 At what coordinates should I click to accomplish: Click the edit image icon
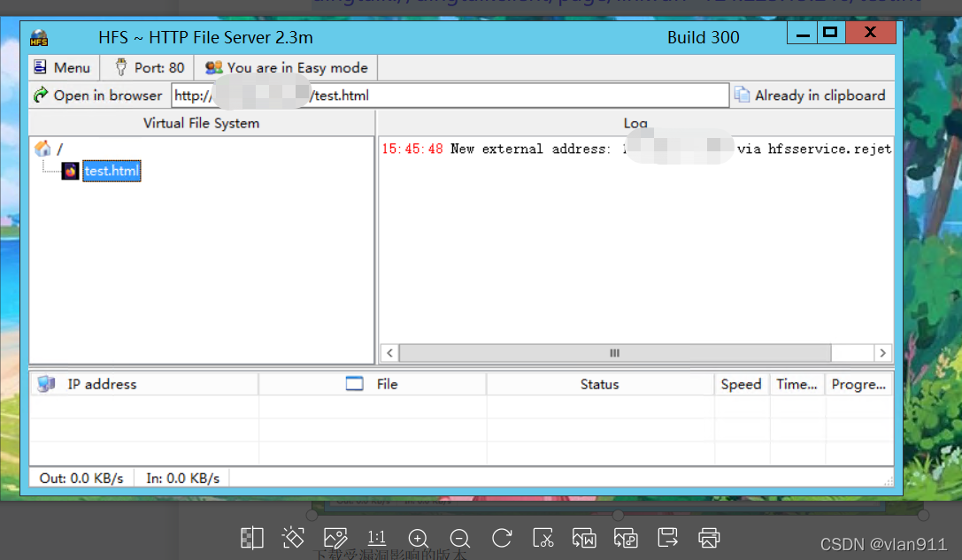point(335,538)
